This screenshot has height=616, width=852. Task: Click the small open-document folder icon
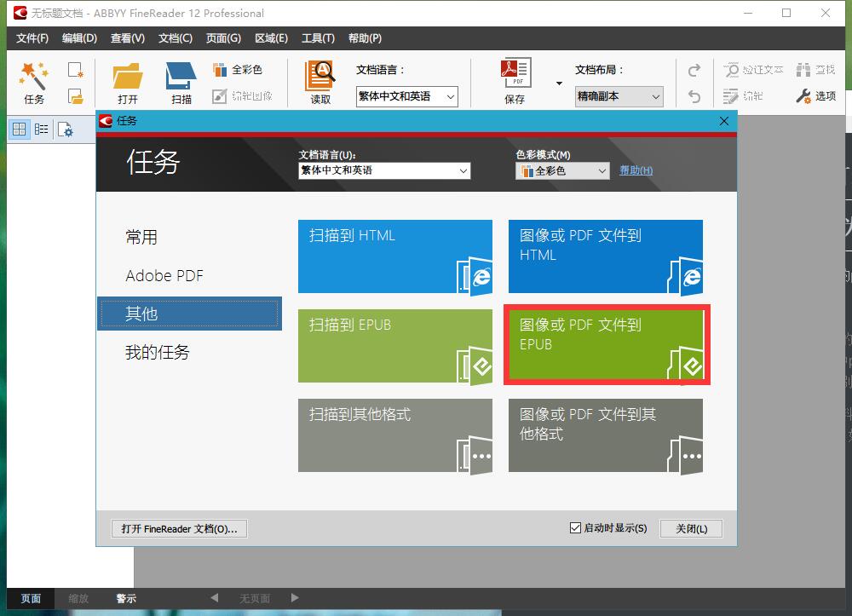[75, 96]
